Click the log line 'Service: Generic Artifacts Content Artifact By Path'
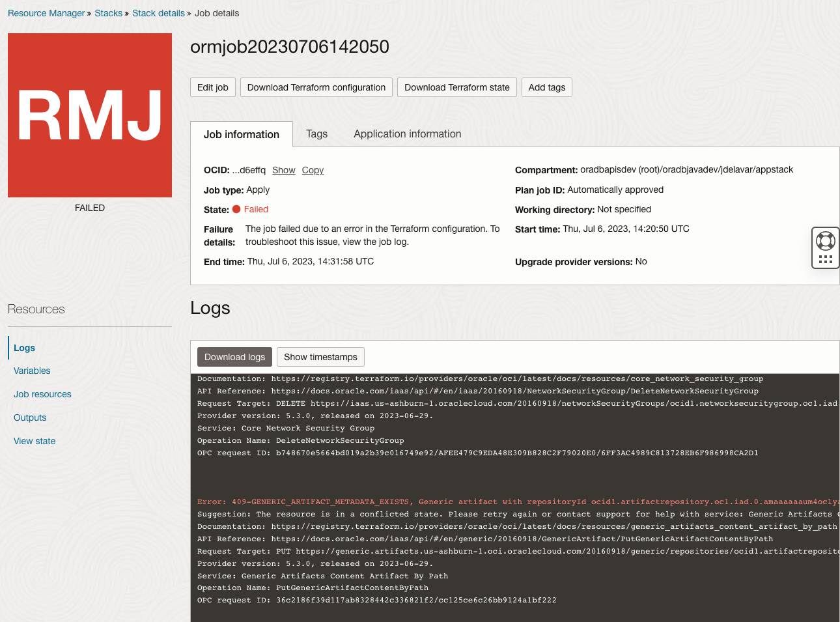The height and width of the screenshot is (622, 840). pos(323,576)
